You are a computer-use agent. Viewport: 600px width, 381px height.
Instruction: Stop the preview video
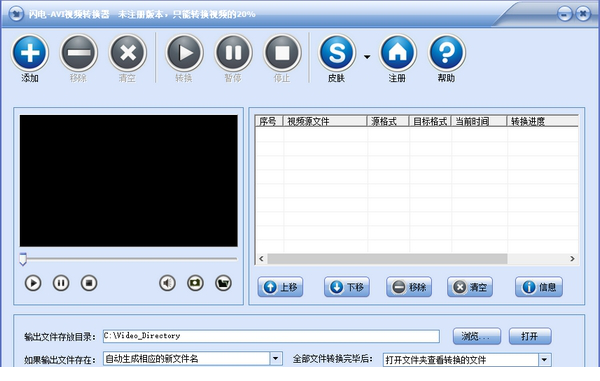[x=89, y=283]
